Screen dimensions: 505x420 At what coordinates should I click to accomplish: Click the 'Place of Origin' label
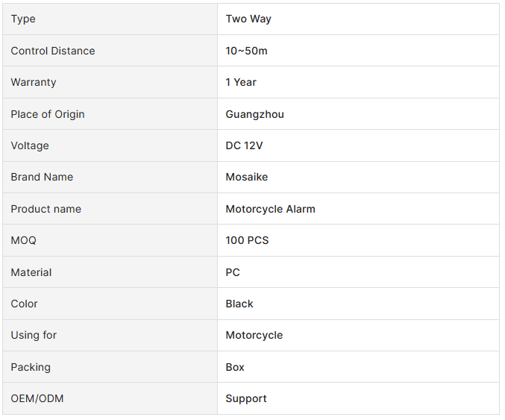point(48,114)
